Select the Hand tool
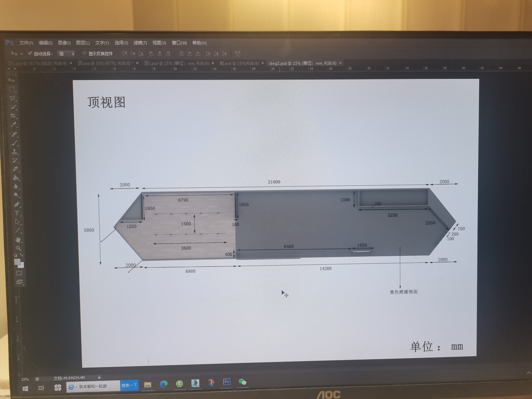Viewport: 532px width, 399px height. pos(18,240)
